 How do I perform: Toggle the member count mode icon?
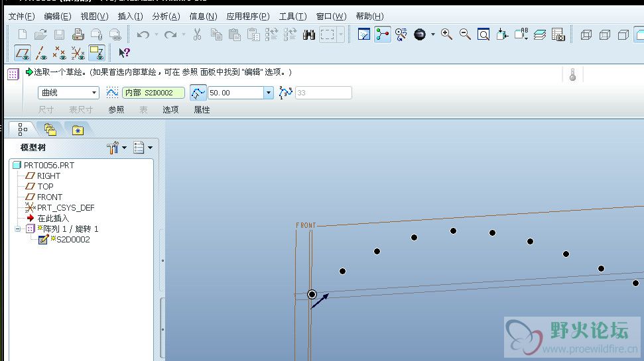click(x=285, y=93)
